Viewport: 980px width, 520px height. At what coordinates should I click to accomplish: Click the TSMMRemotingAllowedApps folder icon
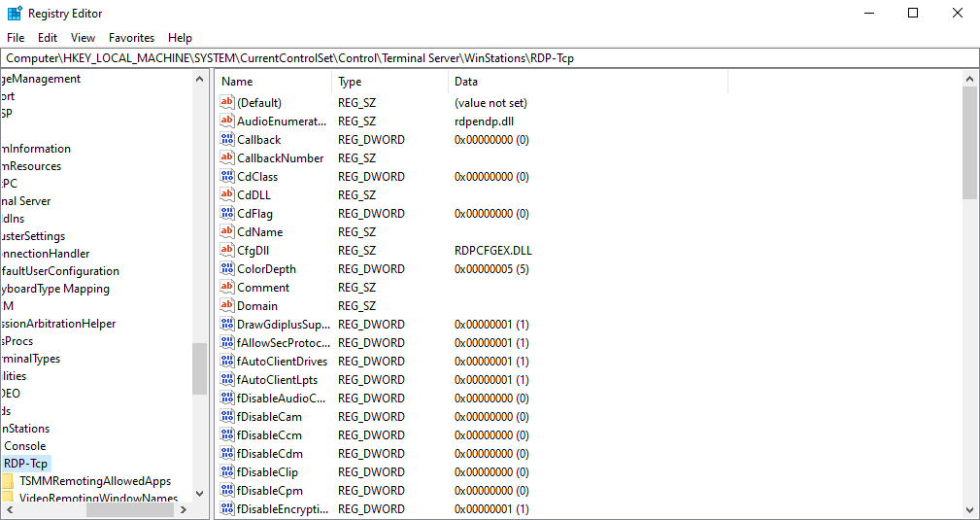(x=8, y=481)
